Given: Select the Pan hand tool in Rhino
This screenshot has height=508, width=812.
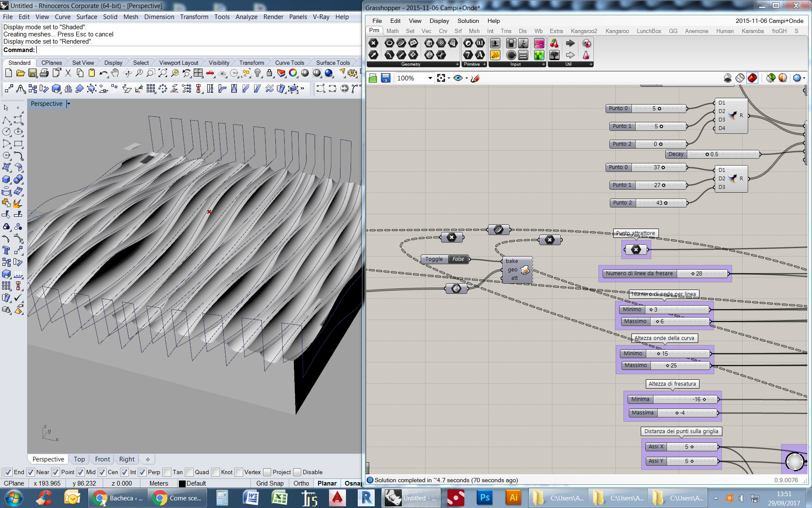Looking at the screenshot, I should pos(115,73).
